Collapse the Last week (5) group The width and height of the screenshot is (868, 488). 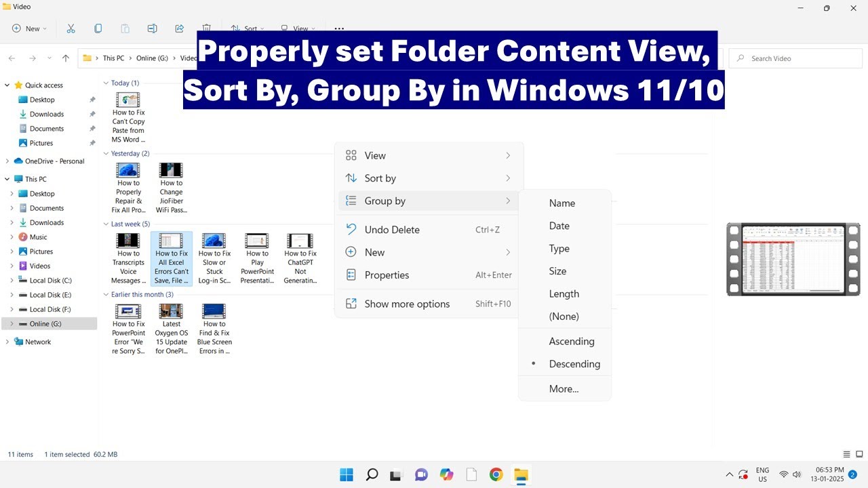click(x=106, y=224)
